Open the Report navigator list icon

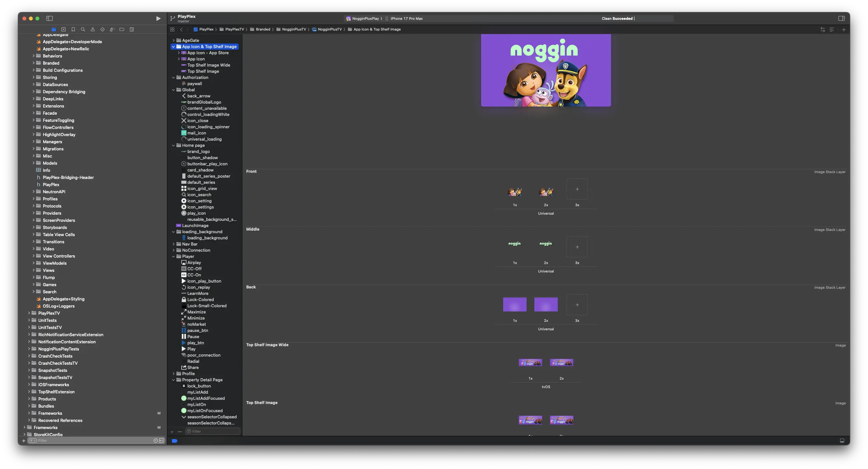click(132, 29)
